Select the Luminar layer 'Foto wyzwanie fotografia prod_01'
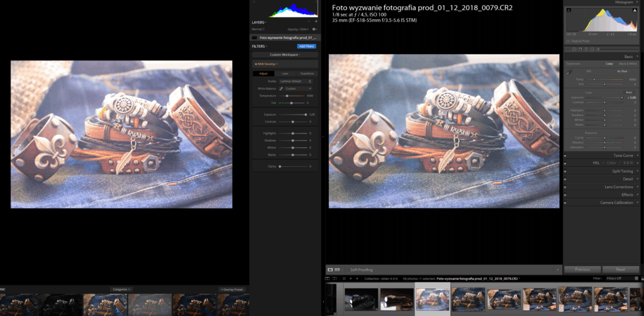This screenshot has width=644, height=316. (285, 37)
